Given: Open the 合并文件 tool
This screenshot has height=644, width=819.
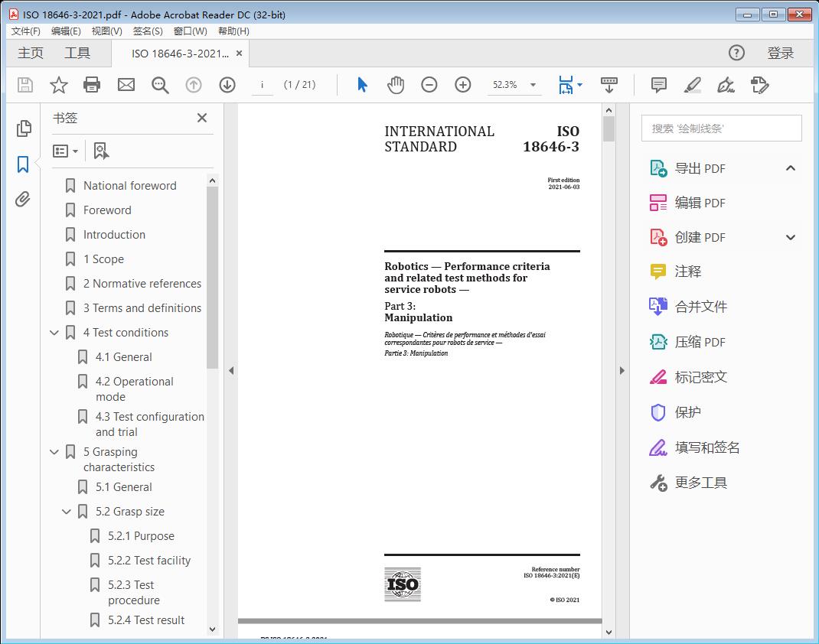Looking at the screenshot, I should point(700,307).
